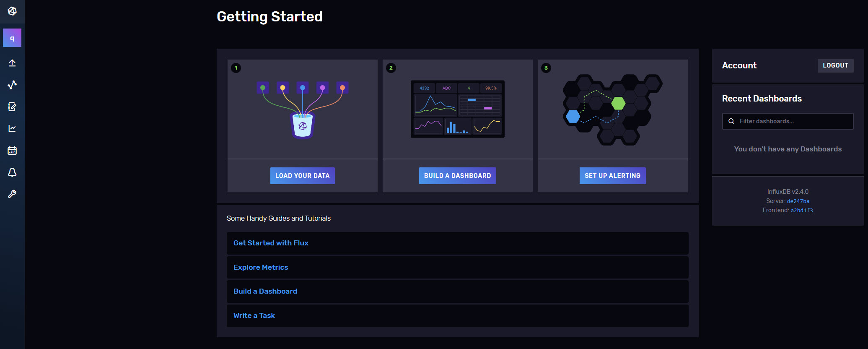The height and width of the screenshot is (349, 868).
Task: Open the Get Started with Flux guide
Action: 271,243
